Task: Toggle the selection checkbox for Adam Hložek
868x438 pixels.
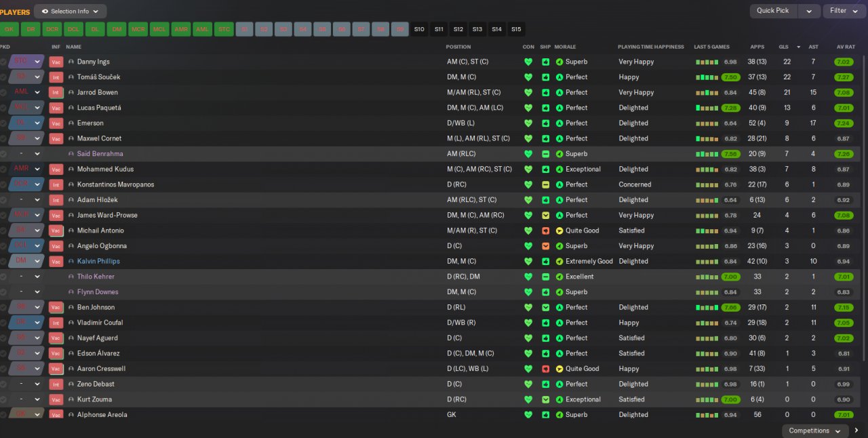Action: pos(3,200)
